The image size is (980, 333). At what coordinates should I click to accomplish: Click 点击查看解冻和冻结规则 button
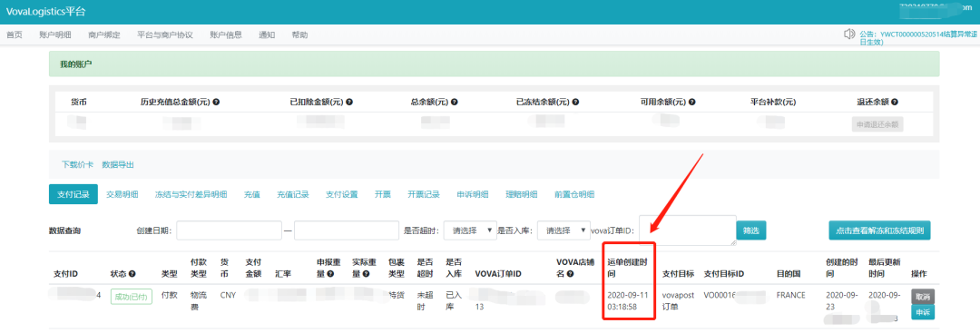(x=880, y=230)
